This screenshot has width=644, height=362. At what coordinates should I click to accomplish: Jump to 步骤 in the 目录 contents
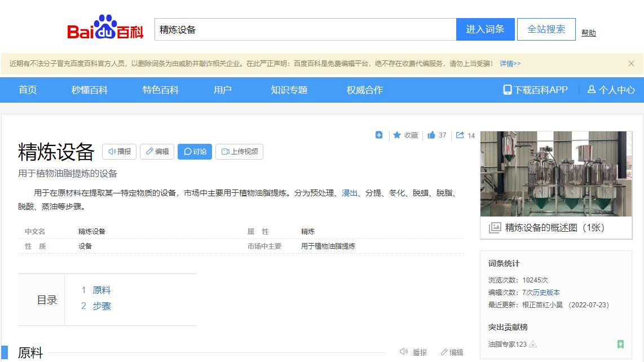click(x=102, y=306)
